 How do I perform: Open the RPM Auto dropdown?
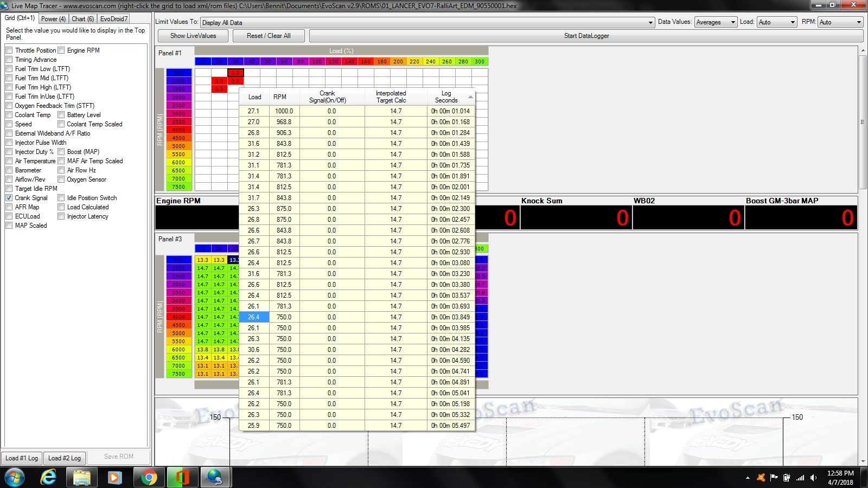pyautogui.click(x=858, y=22)
